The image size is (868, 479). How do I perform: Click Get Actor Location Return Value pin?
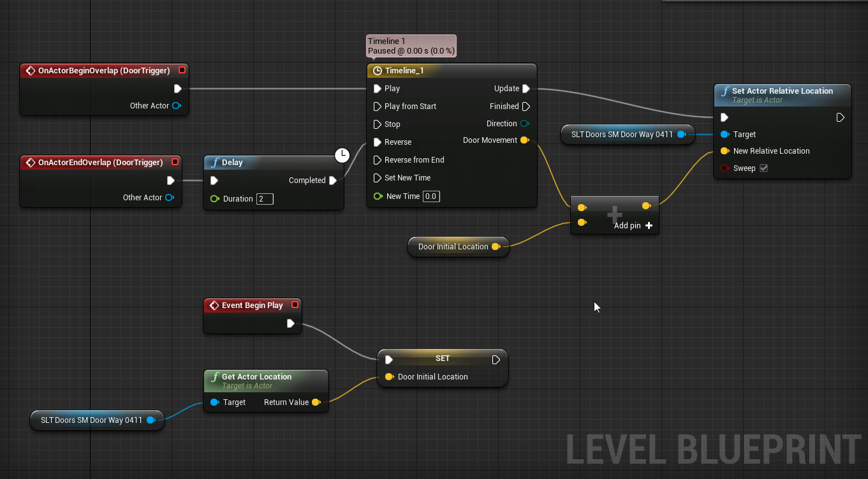pyautogui.click(x=316, y=402)
